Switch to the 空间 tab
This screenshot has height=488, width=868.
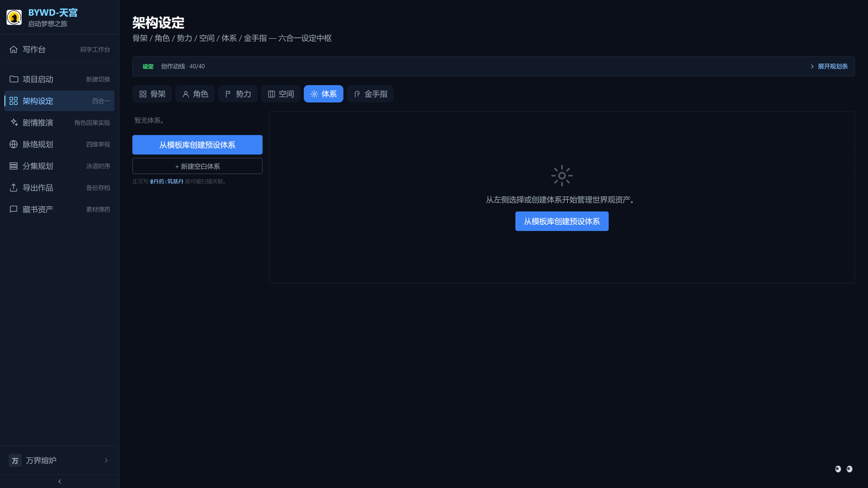pyautogui.click(x=281, y=94)
